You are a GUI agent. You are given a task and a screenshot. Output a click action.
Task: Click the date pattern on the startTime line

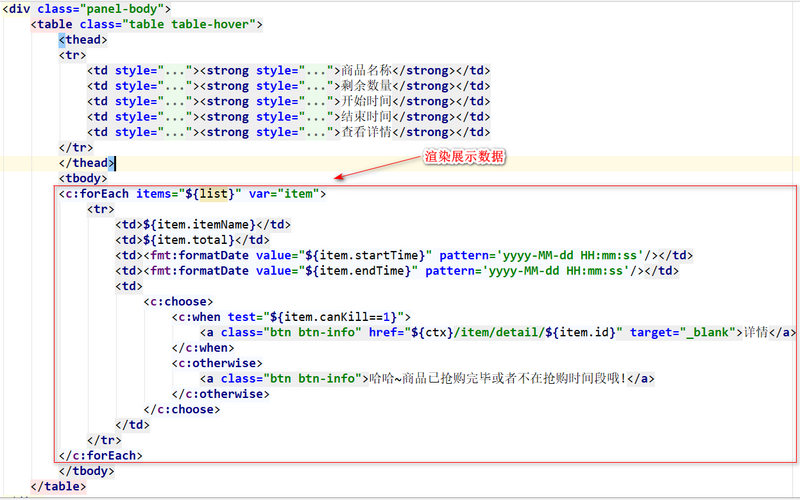click(570, 255)
